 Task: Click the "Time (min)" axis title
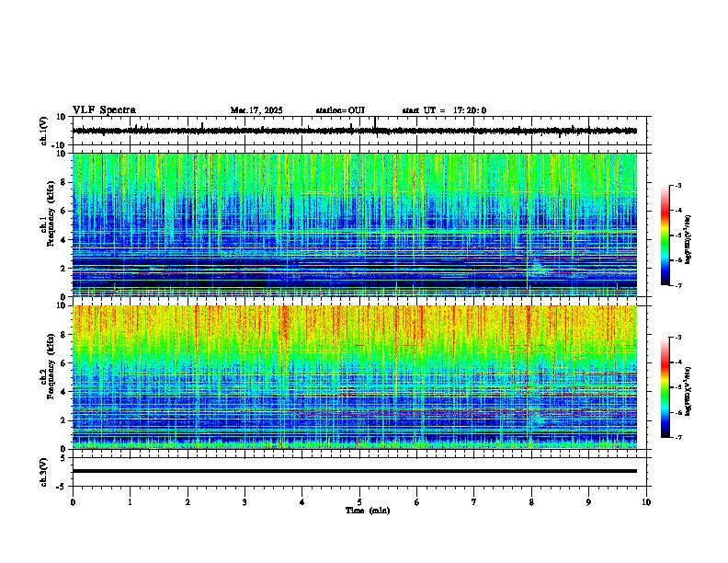click(x=368, y=511)
